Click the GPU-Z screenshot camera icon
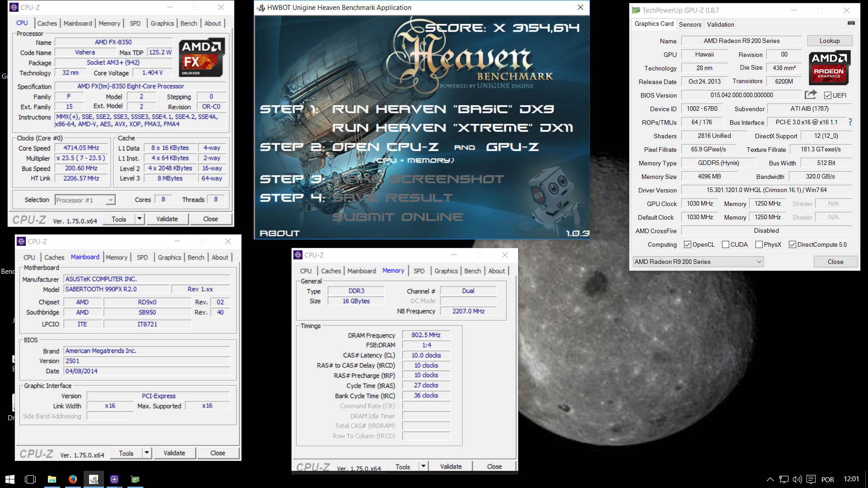 pos(851,23)
